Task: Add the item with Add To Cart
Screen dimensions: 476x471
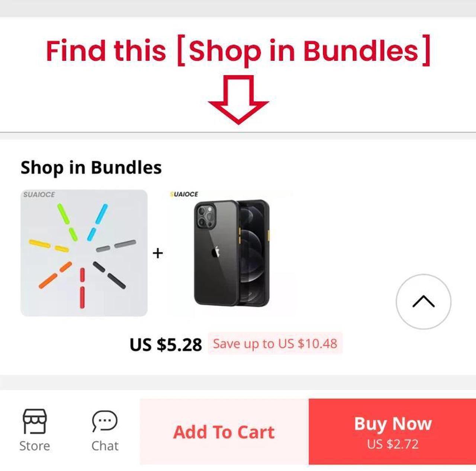Action: click(x=224, y=432)
